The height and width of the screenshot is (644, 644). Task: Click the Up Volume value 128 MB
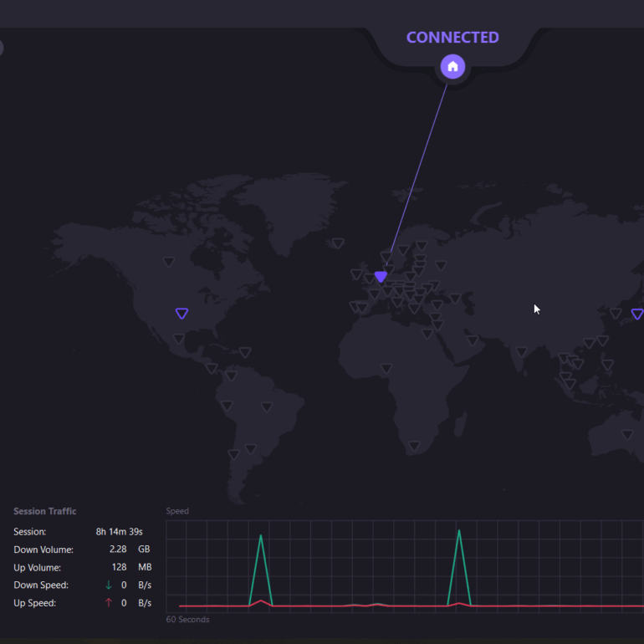[131, 567]
